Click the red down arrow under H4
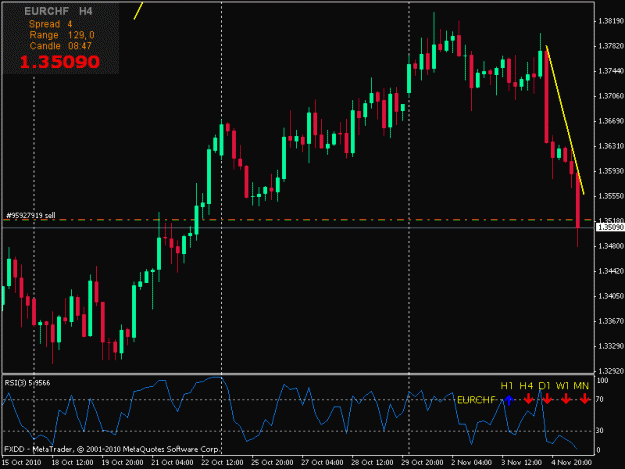The width and height of the screenshot is (625, 469). point(528,399)
